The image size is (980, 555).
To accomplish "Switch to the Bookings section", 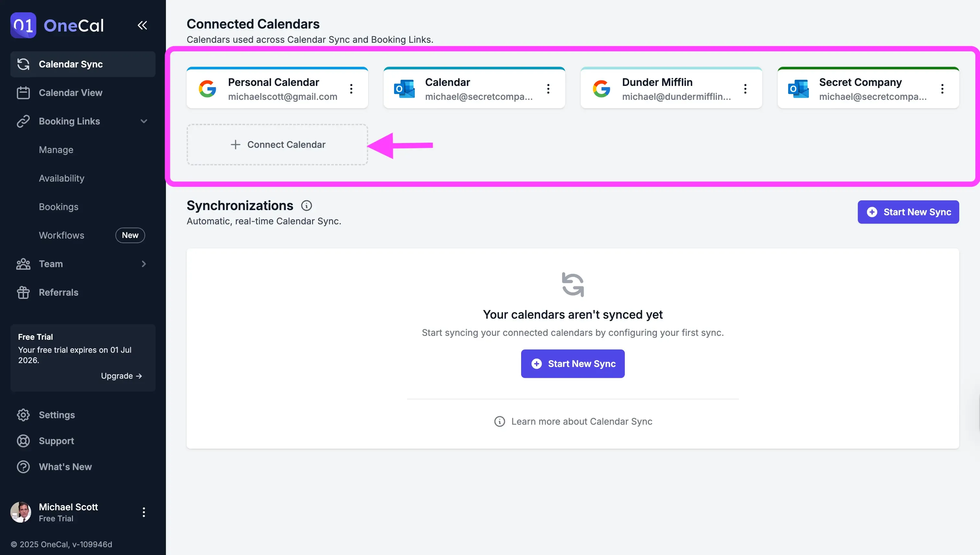I will click(x=58, y=207).
